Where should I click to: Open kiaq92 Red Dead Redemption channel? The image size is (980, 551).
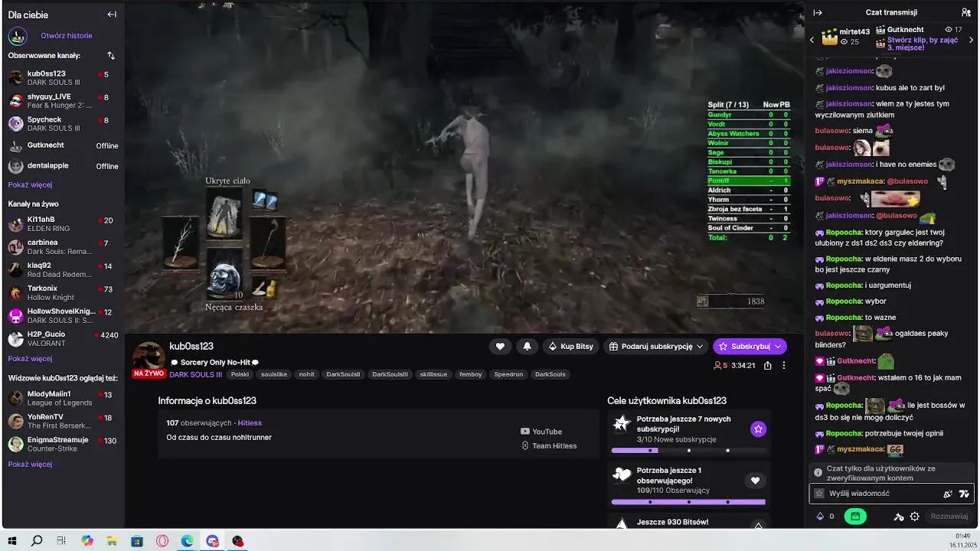pyautogui.click(x=62, y=270)
